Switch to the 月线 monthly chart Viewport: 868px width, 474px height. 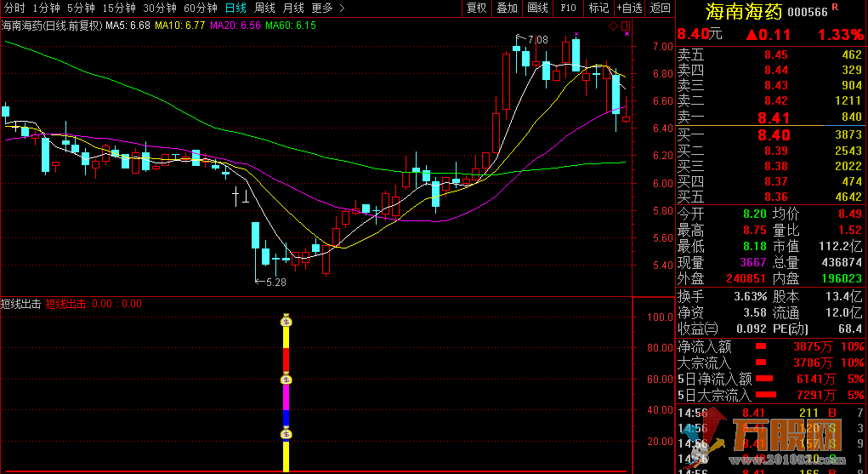(293, 9)
